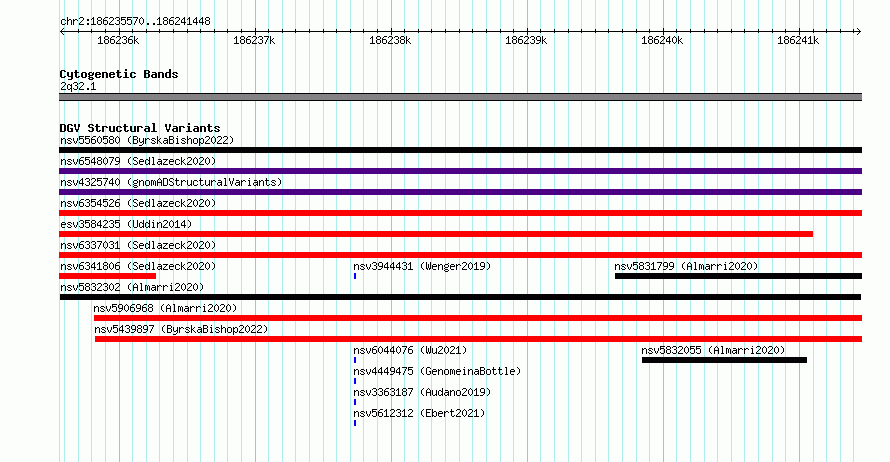Select the purple bar under nsv4325740
Screen dimensions: 890x462
(460, 192)
